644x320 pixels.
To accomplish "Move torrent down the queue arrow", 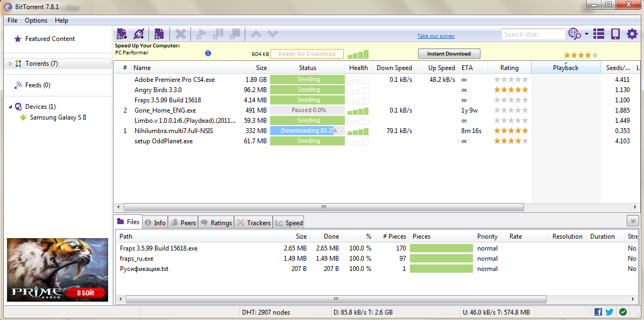I will [x=273, y=34].
